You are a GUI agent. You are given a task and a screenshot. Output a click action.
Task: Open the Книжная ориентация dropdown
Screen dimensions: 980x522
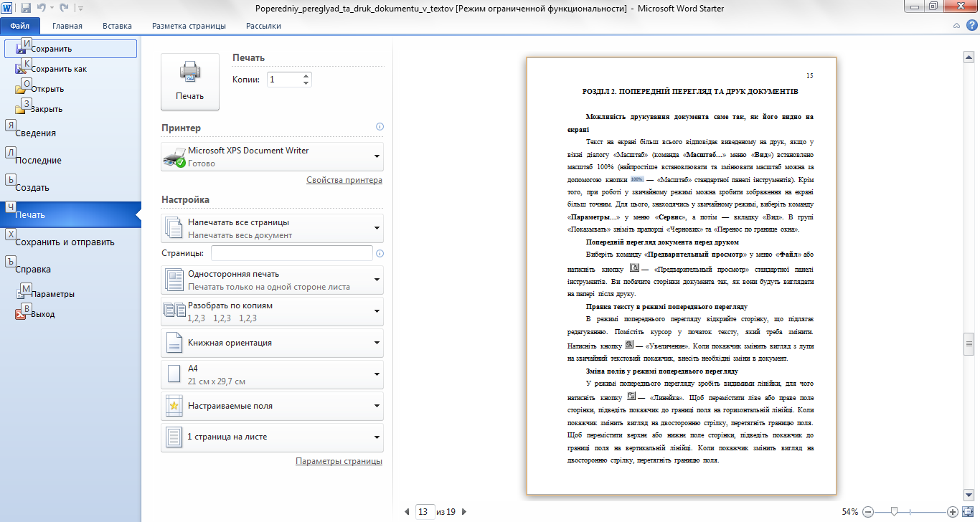[x=273, y=343]
